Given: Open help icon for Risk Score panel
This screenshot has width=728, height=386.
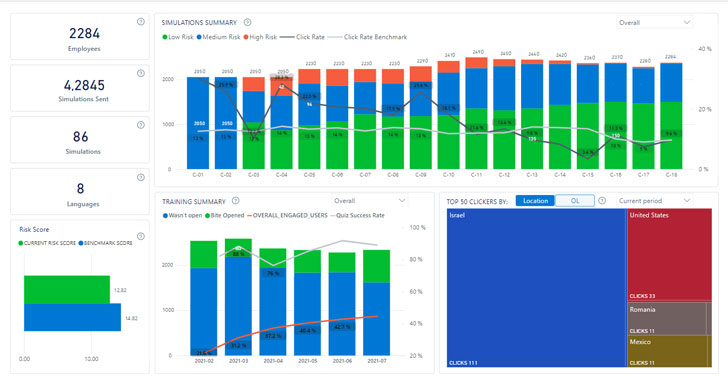Looking at the screenshot, I should pyautogui.click(x=141, y=236).
